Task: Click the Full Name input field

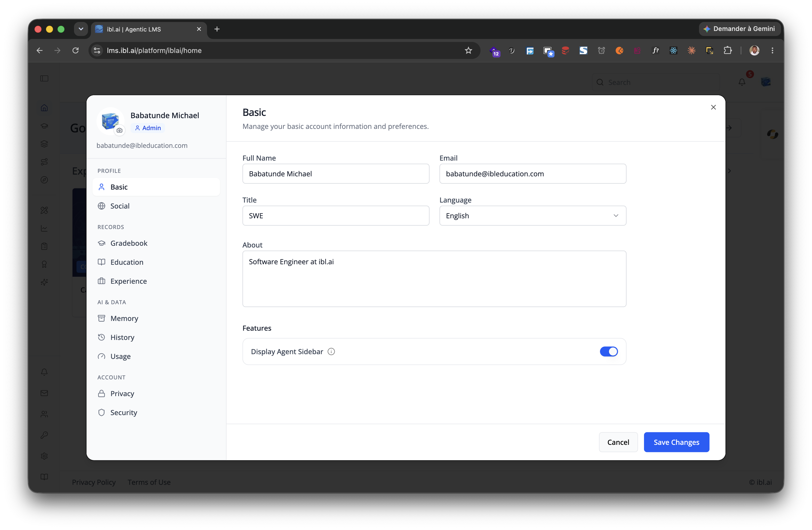Action: tap(336, 174)
